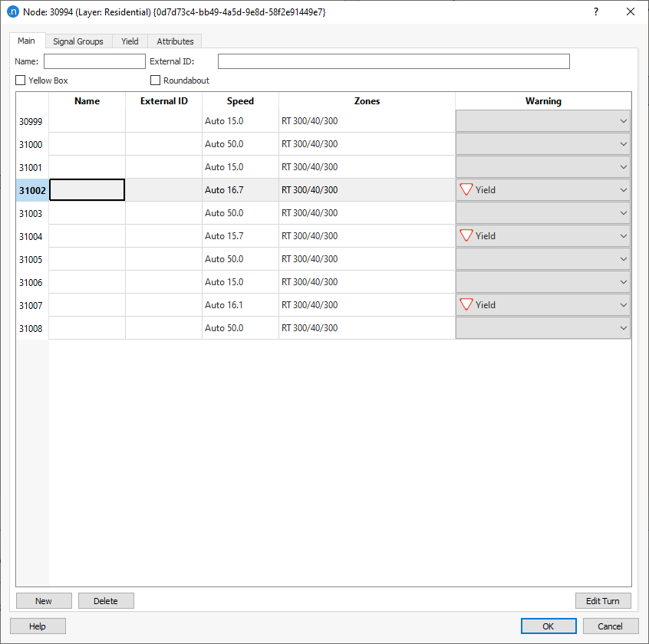Viewport: 649px width, 644px height.
Task: Delete the selected row
Action: [106, 600]
